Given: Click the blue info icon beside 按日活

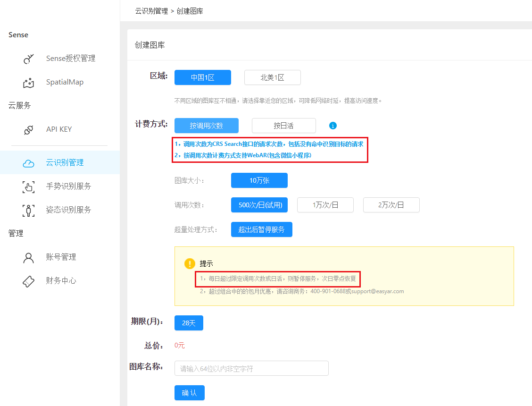Looking at the screenshot, I should click(333, 126).
